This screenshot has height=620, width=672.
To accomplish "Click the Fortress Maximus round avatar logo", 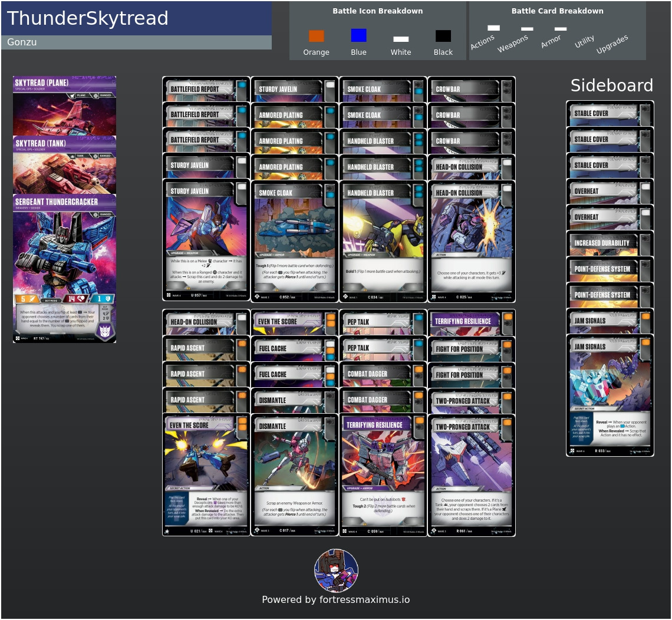I will [x=337, y=570].
